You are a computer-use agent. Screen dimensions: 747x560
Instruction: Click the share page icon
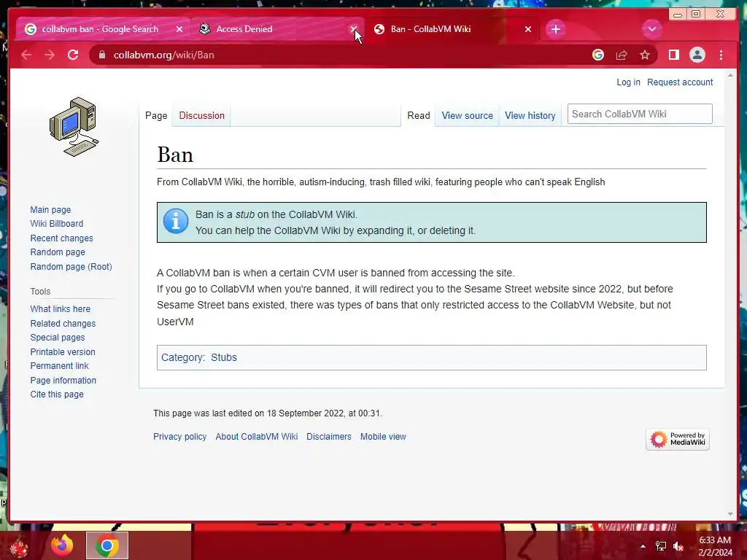click(622, 55)
